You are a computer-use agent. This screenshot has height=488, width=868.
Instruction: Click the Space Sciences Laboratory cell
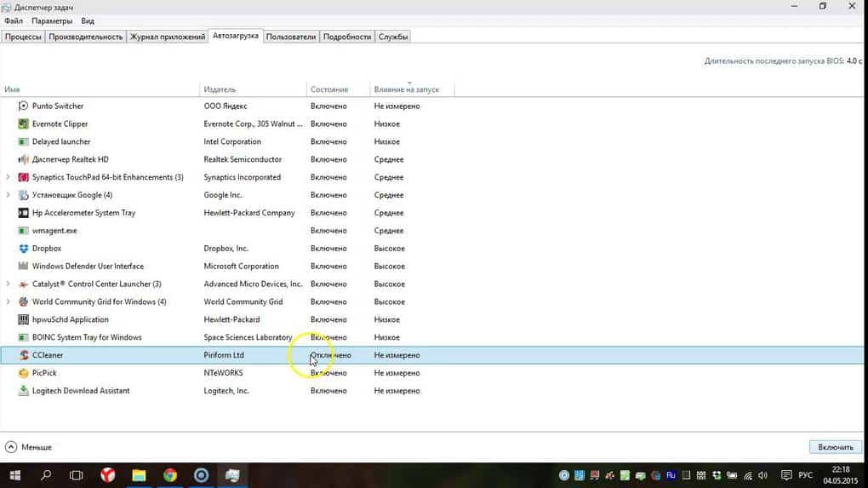248,336
